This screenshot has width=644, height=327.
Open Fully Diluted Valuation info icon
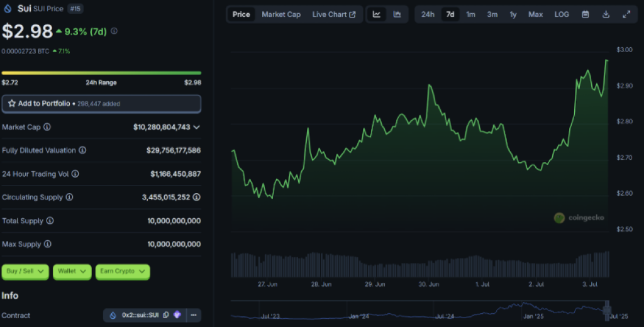coord(82,150)
